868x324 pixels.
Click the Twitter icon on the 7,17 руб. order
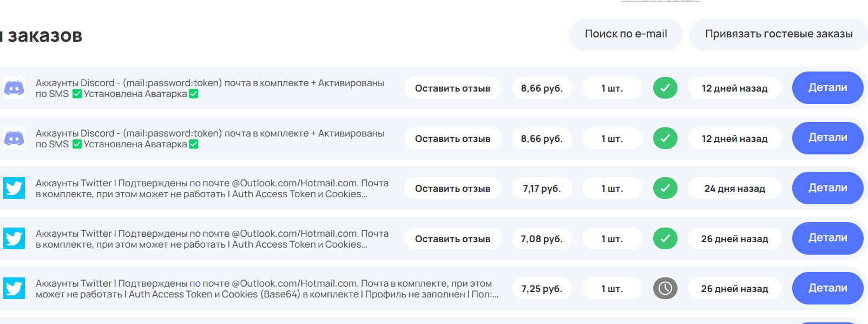click(x=14, y=188)
